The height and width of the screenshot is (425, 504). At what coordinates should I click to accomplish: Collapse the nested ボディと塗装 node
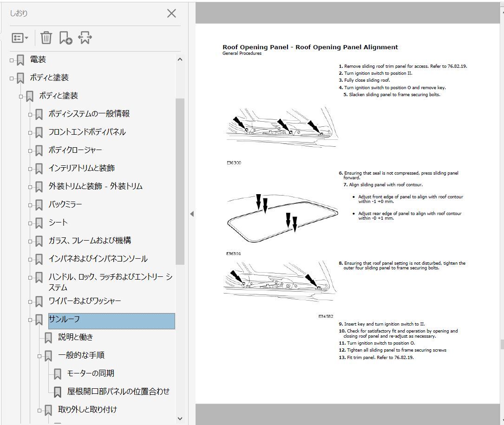[21, 97]
